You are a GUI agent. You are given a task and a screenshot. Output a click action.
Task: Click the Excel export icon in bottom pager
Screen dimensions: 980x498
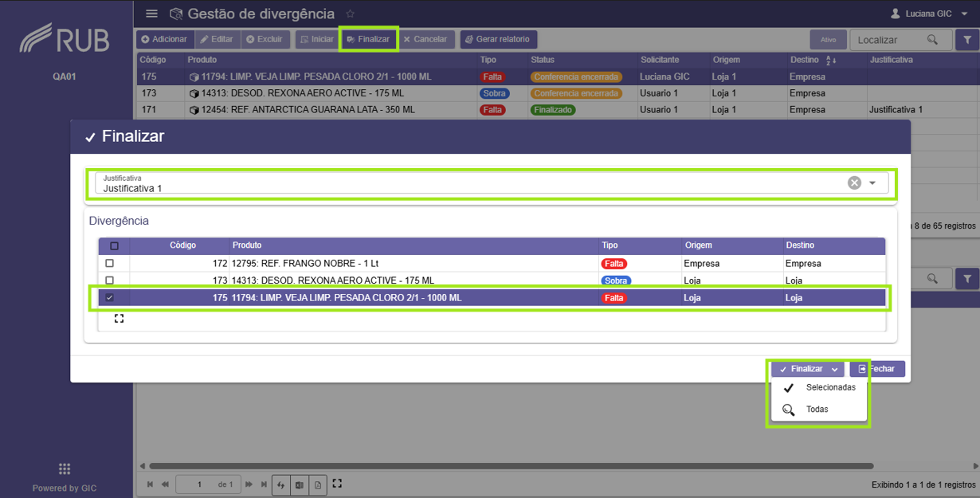coord(300,484)
